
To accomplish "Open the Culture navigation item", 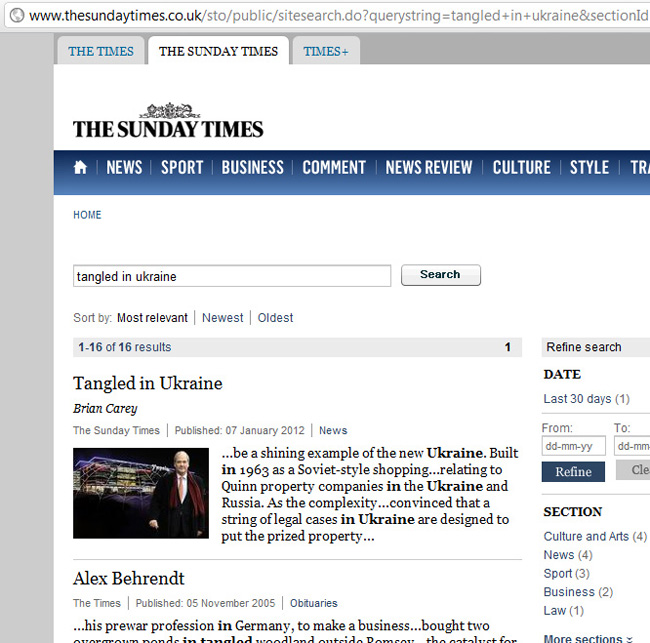I will pyautogui.click(x=521, y=167).
